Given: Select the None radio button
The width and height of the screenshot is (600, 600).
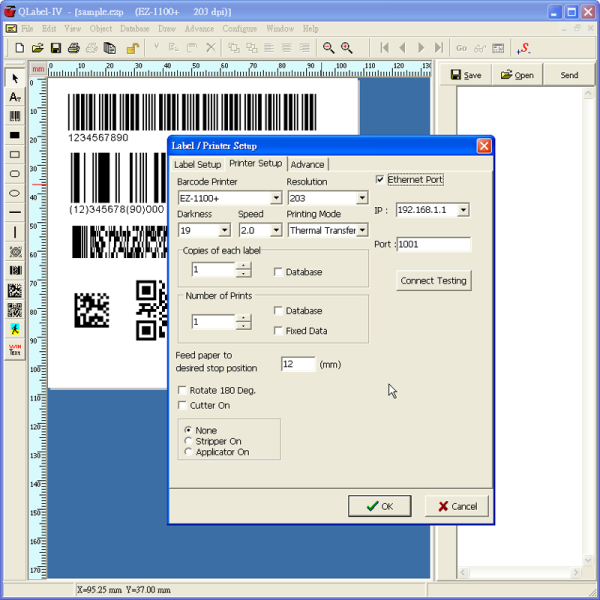Looking at the screenshot, I should (188, 430).
